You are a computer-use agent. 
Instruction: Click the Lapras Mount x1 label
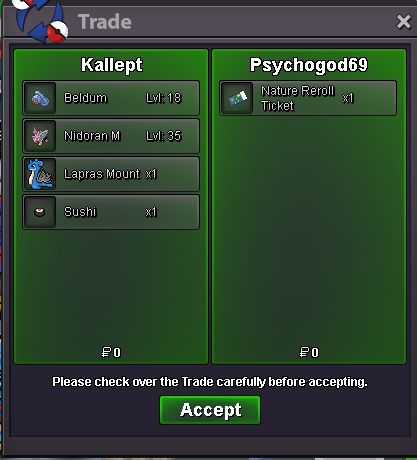pyautogui.click(x=110, y=174)
